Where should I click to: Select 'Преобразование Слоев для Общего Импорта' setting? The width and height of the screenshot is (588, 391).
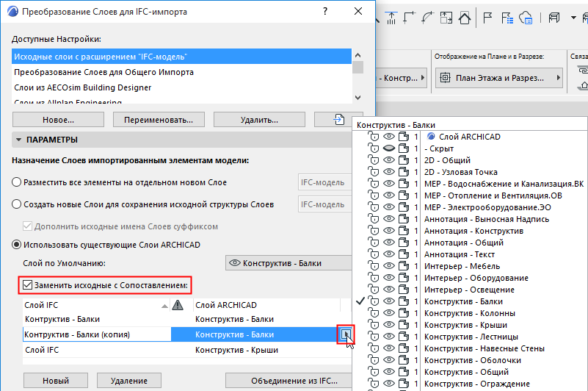tap(181, 72)
